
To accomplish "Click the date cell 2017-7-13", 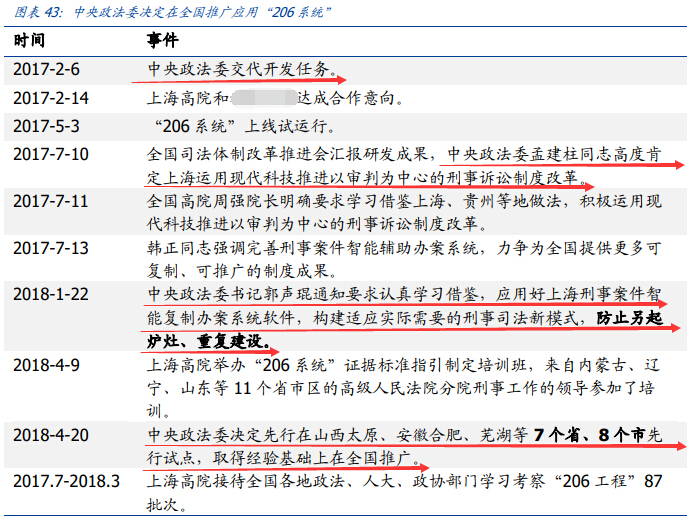I will coord(50,247).
